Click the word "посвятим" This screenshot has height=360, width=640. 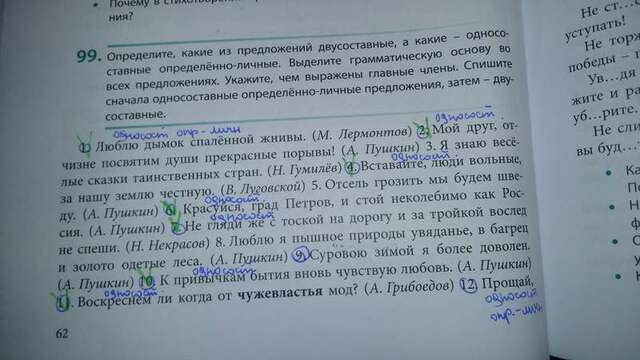[131, 161]
